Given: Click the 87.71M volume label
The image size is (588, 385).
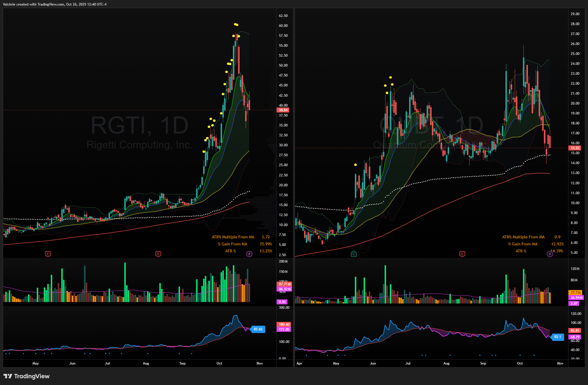Looking at the screenshot, I should coord(284,284).
